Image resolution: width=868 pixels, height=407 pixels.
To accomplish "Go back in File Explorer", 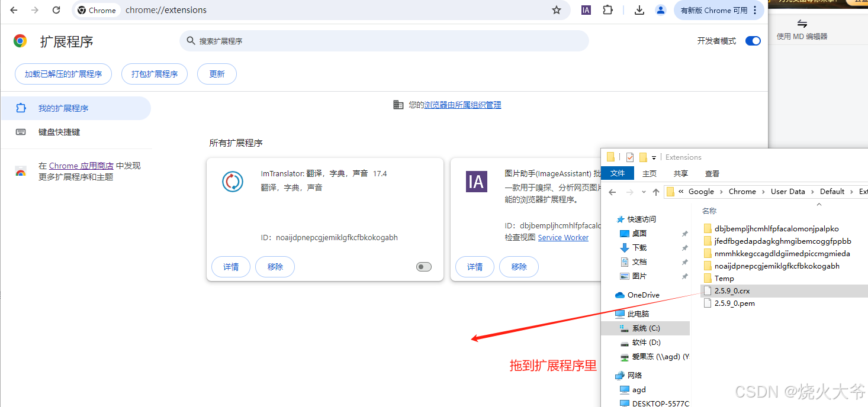I will click(x=612, y=192).
